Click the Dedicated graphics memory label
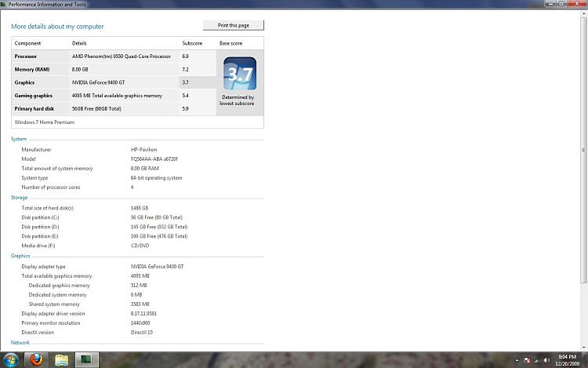The width and height of the screenshot is (588, 368). click(x=60, y=286)
